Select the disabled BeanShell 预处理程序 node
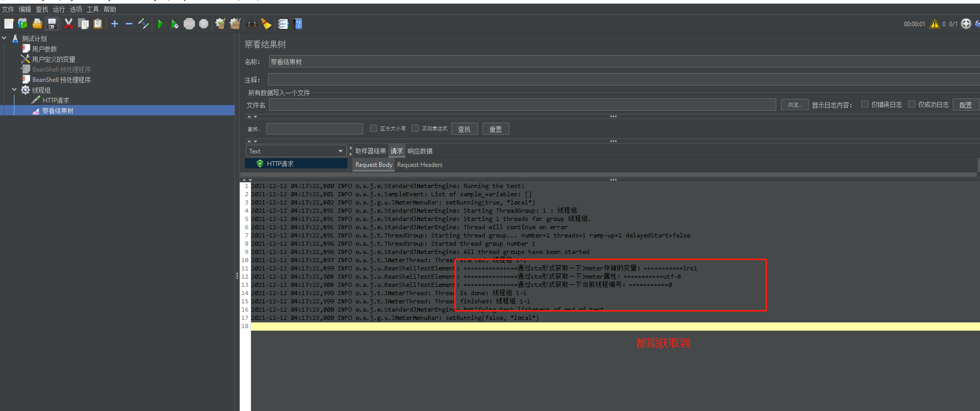The width and height of the screenshot is (980, 411). coord(61,70)
